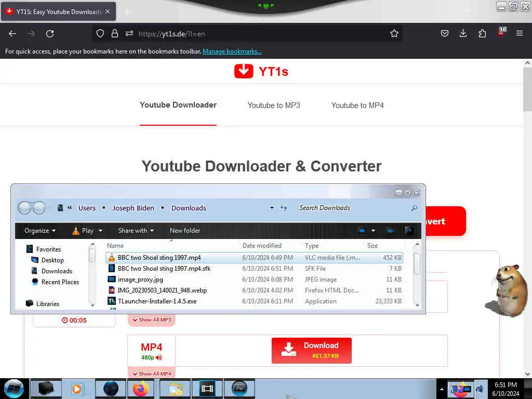Select image_proxy.jpg file

[254, 279]
